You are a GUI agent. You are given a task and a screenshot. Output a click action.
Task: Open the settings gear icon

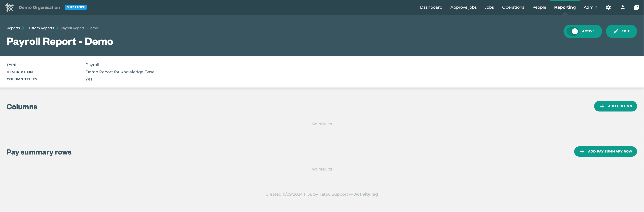(608, 7)
